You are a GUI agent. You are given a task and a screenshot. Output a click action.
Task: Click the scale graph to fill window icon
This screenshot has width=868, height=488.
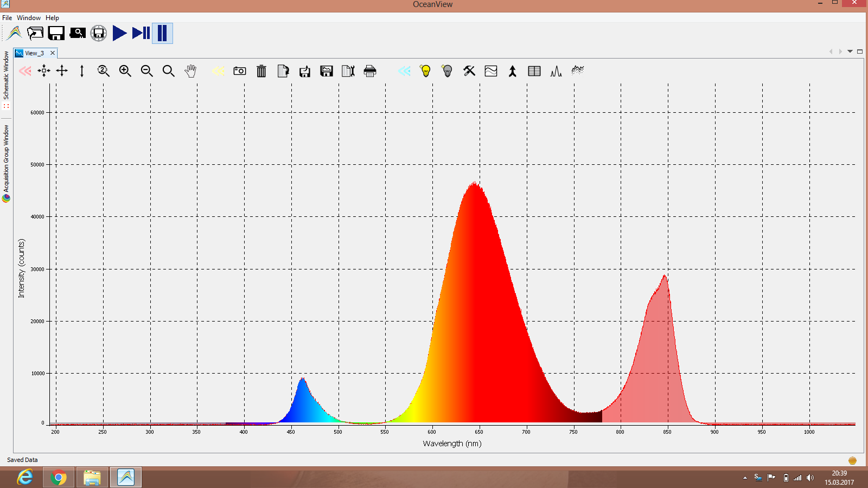pyautogui.click(x=44, y=71)
